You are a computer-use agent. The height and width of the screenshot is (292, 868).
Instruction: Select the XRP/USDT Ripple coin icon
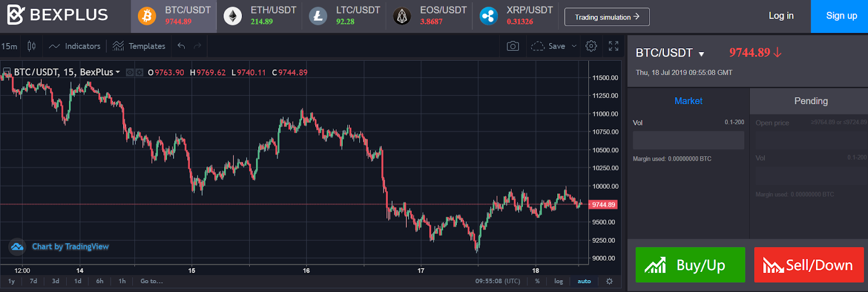pos(488,16)
